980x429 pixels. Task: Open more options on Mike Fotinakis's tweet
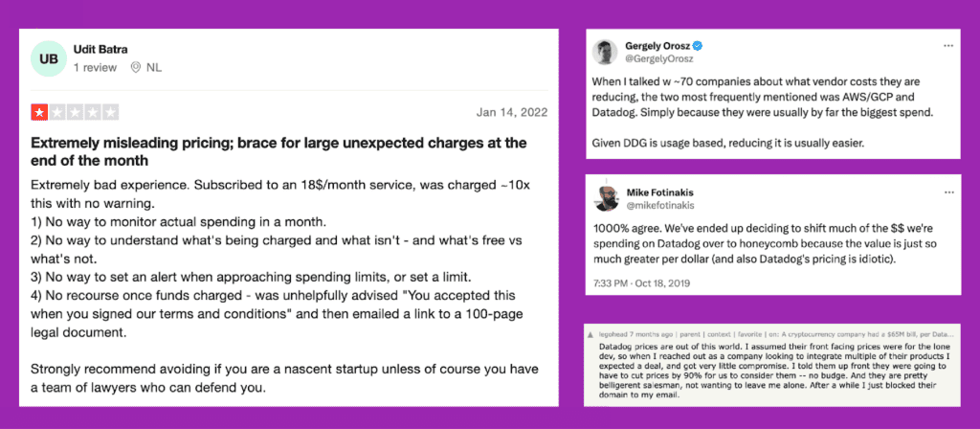tap(948, 191)
